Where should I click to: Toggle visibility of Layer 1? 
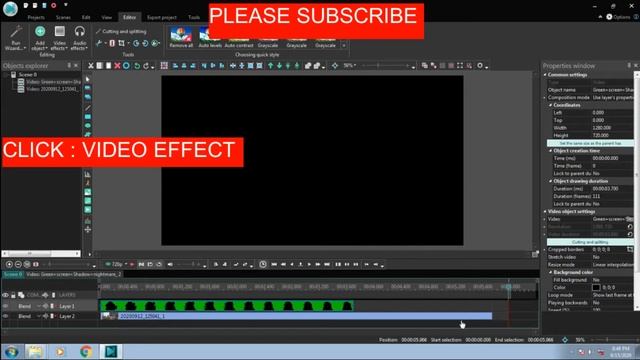click(5, 306)
